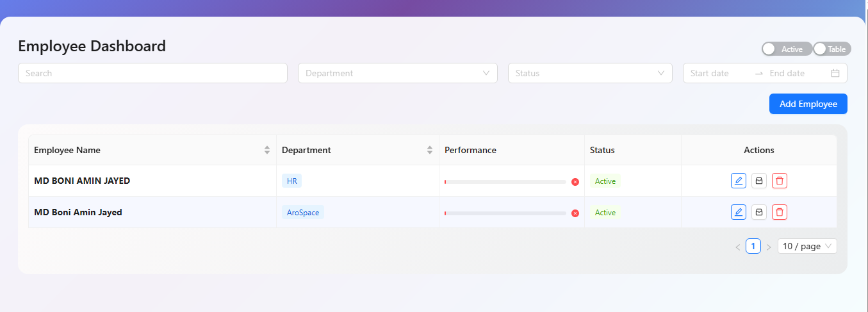Archive the HR department employee
The height and width of the screenshot is (312, 868).
coord(758,181)
